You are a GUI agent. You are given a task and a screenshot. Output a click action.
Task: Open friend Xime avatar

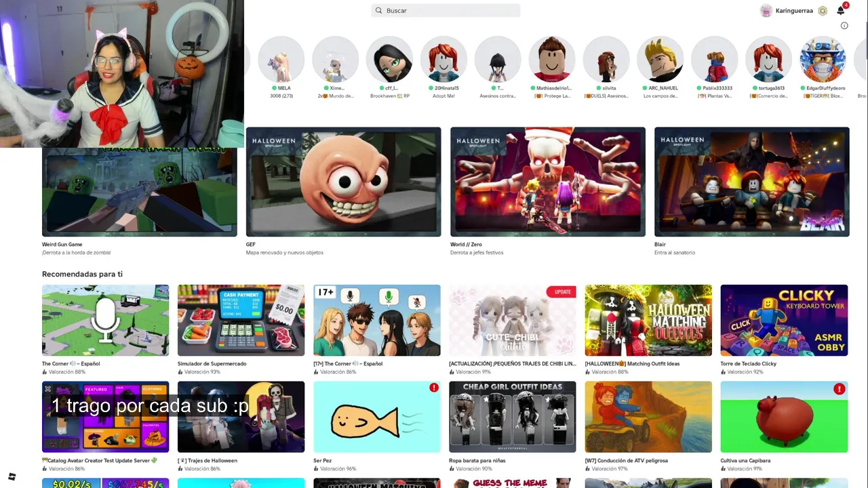pyautogui.click(x=335, y=60)
